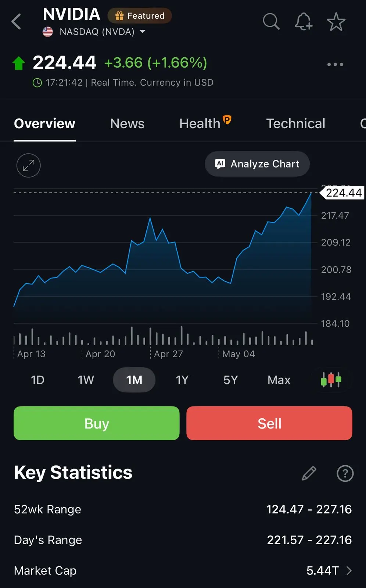Select the 1W chart range
366x588 pixels.
coord(86,380)
